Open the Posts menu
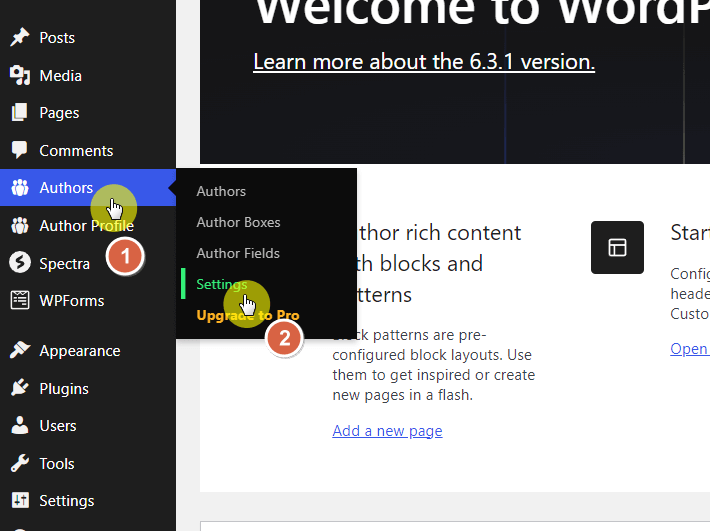 coord(88,38)
